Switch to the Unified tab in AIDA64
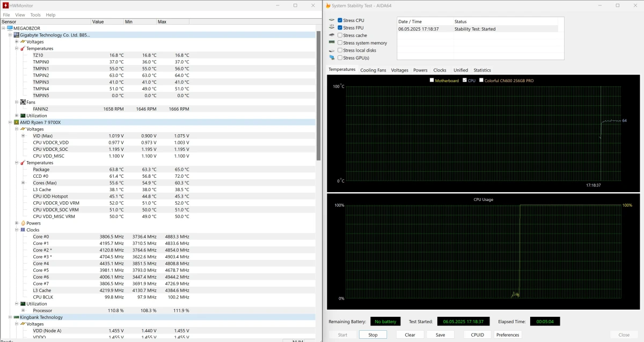Image resolution: width=644 pixels, height=342 pixels. pos(460,70)
